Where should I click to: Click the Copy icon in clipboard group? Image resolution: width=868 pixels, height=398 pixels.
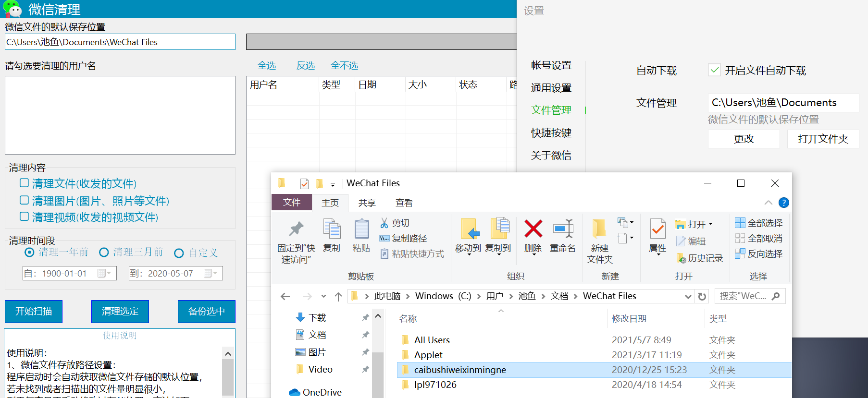pos(332,229)
